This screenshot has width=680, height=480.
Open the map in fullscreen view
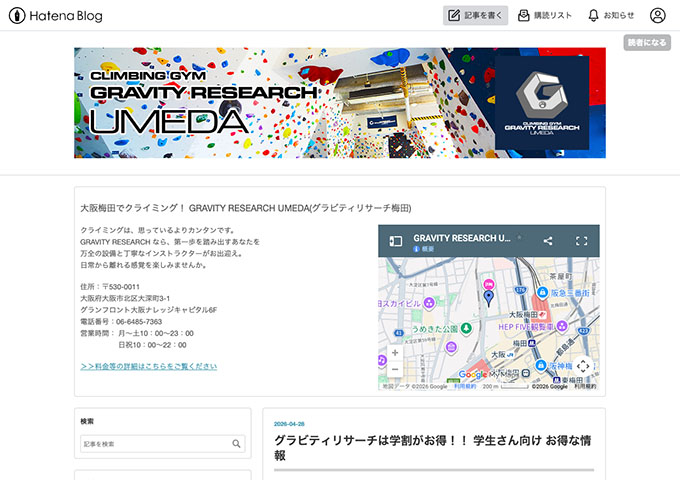click(582, 241)
